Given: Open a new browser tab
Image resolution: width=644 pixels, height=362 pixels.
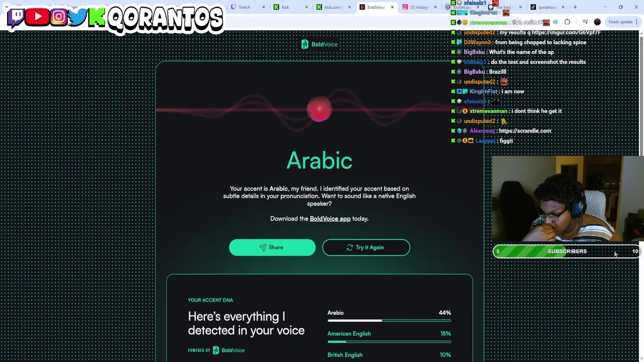Looking at the screenshot, I should tap(575, 7).
